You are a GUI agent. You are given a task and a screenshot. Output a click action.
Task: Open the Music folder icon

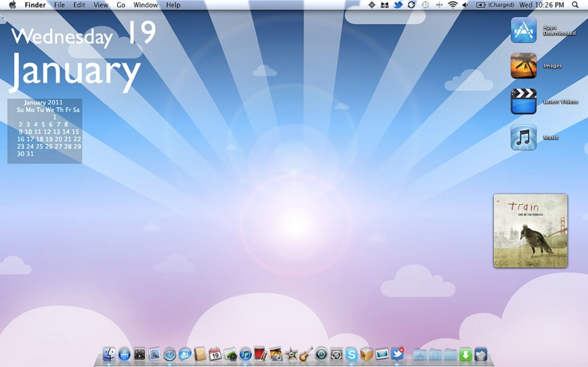click(523, 138)
